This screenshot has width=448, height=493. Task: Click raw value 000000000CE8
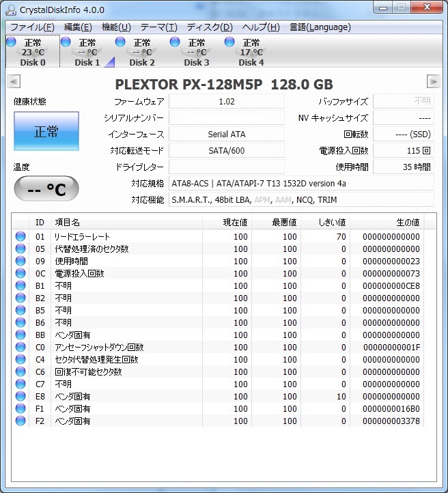click(391, 286)
